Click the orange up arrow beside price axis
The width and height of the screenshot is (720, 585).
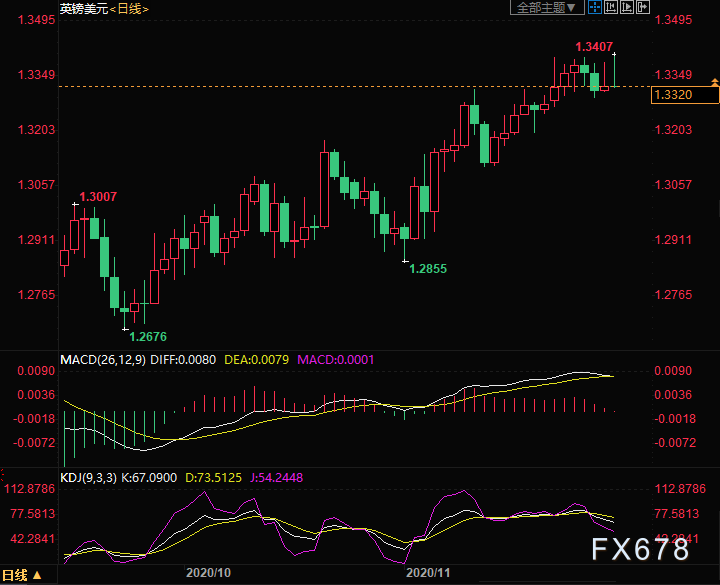tap(714, 81)
